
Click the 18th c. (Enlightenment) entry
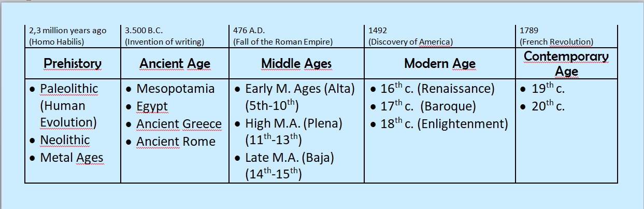[x=444, y=124]
